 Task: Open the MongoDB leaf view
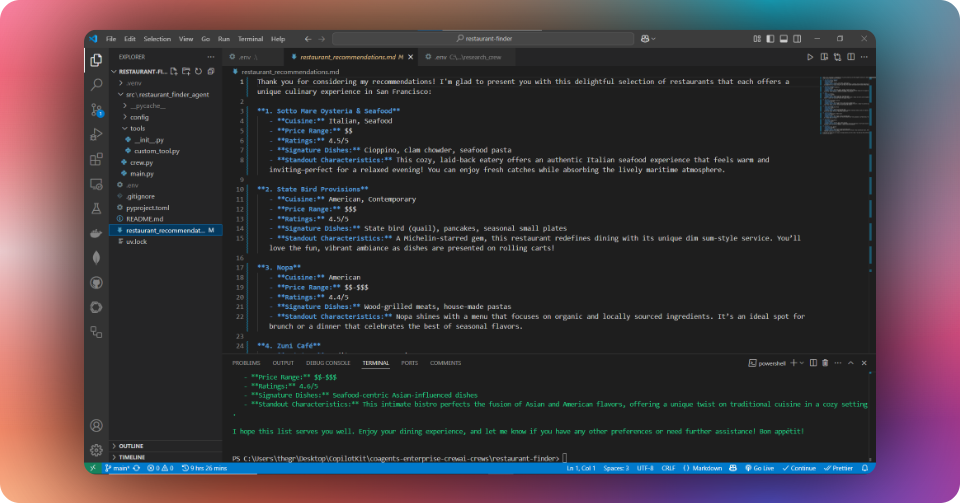pos(96,258)
